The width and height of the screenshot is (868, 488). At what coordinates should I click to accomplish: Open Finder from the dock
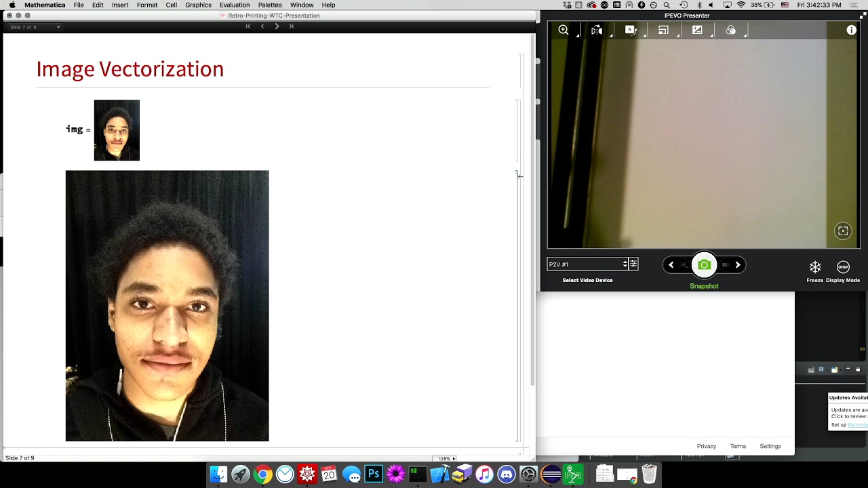(x=218, y=474)
